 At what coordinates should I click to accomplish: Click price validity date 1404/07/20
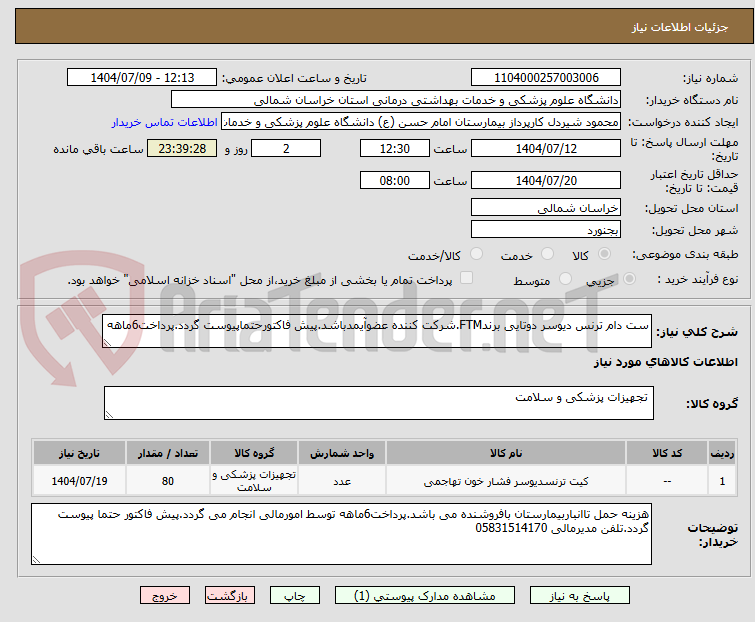click(x=546, y=181)
